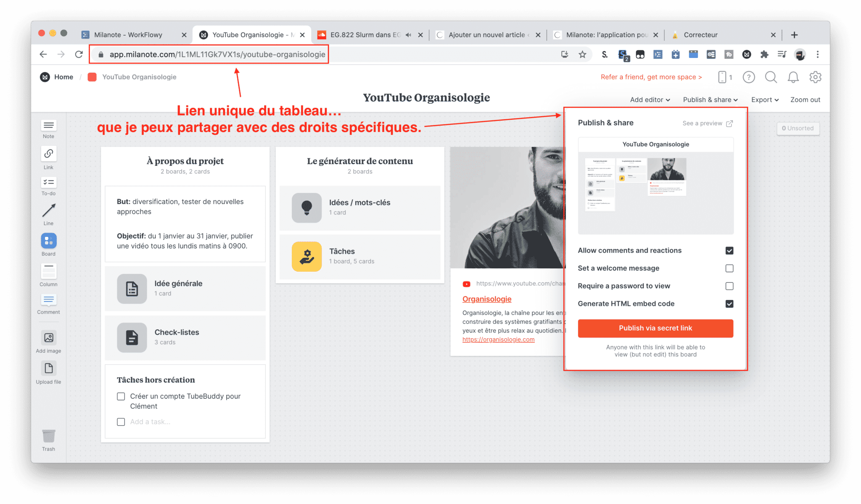Open the Organisologie red link
861x504 pixels.
click(487, 299)
